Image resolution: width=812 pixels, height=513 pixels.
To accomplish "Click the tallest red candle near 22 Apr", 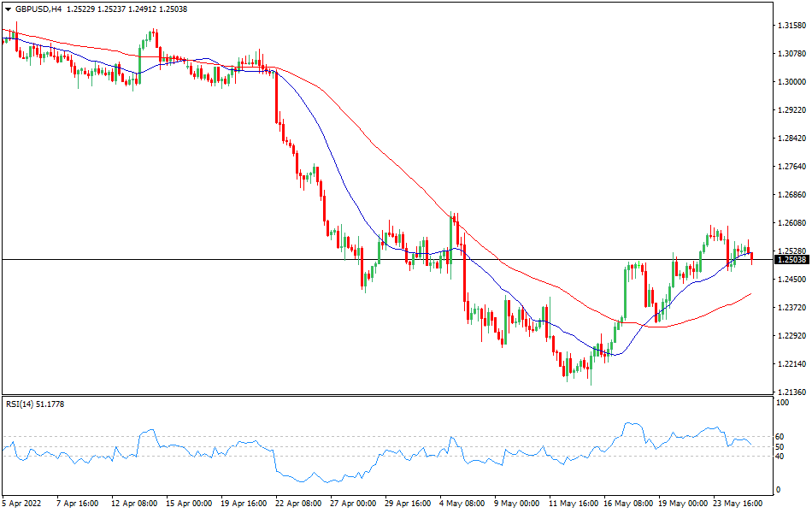I will 277,98.
